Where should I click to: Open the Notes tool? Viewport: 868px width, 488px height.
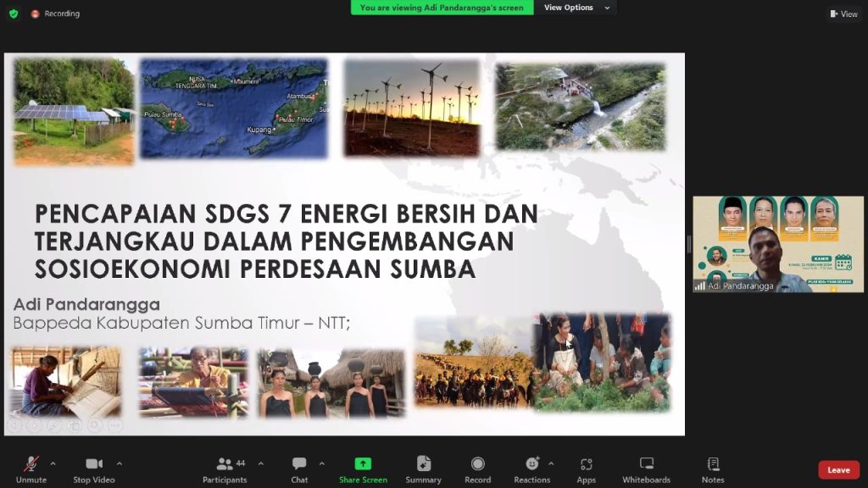(x=713, y=469)
